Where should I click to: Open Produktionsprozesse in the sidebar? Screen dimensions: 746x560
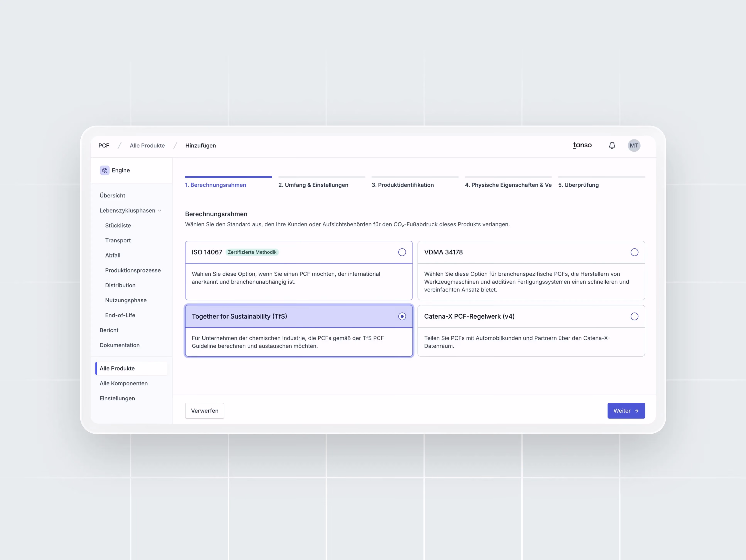tap(133, 270)
